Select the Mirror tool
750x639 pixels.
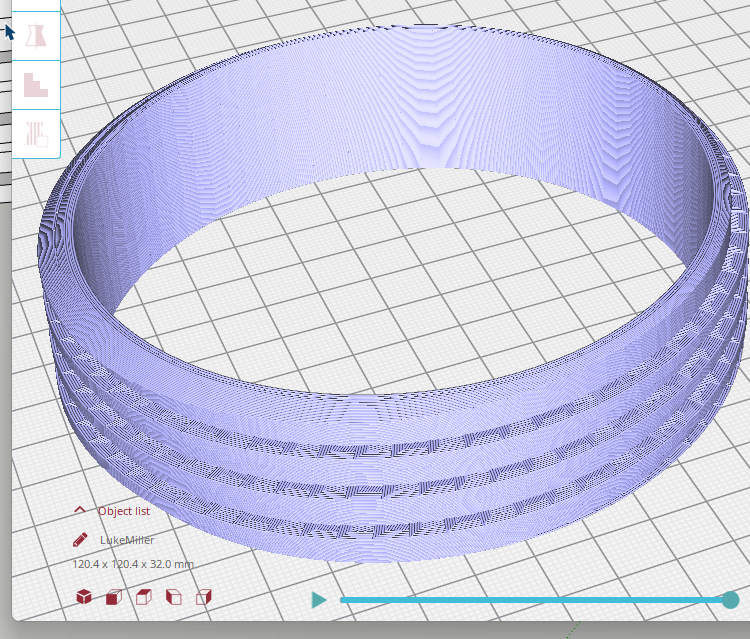[36, 35]
